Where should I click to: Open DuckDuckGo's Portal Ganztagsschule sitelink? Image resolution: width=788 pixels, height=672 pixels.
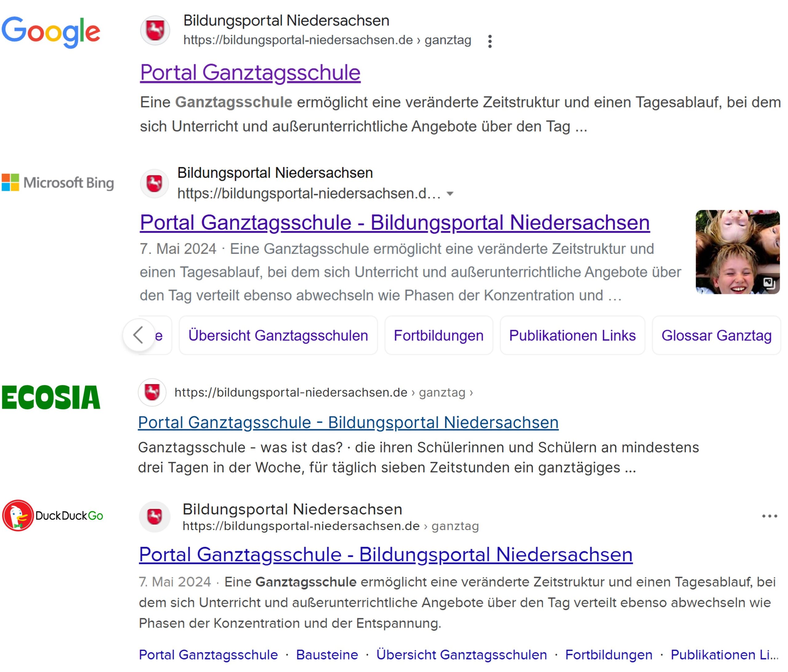point(208,654)
